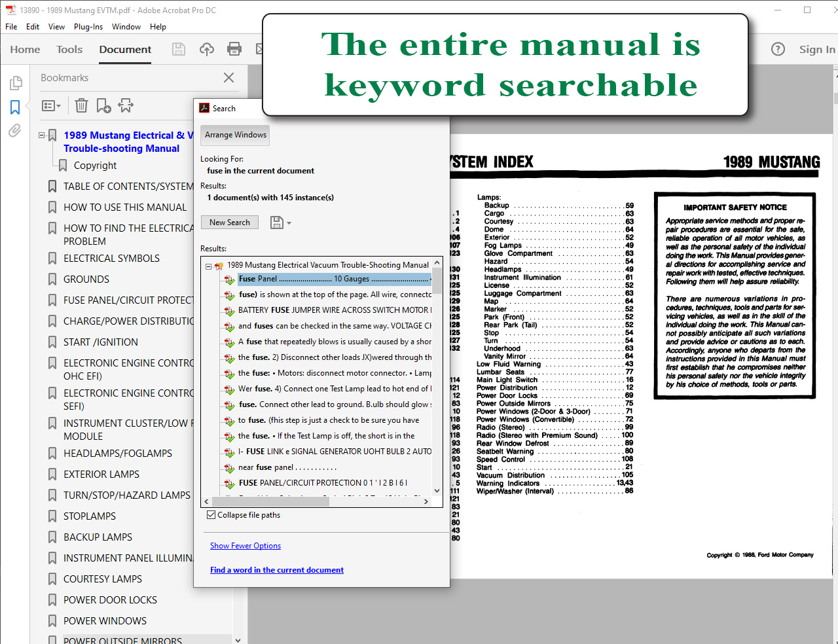Select 'FUSE PANEL/CIRCUIT PROTECTION' result
The height and width of the screenshot is (644, 838).
pyautogui.click(x=323, y=483)
